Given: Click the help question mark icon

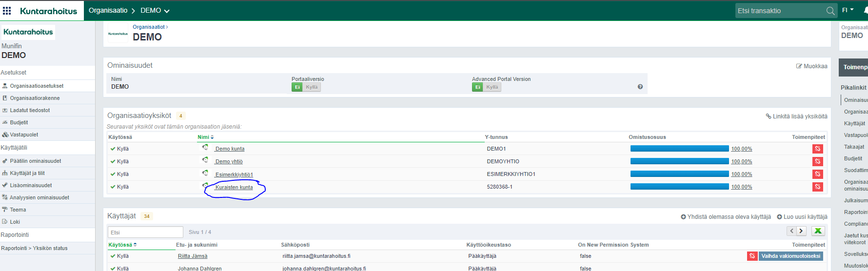Looking at the screenshot, I should click(x=640, y=87).
